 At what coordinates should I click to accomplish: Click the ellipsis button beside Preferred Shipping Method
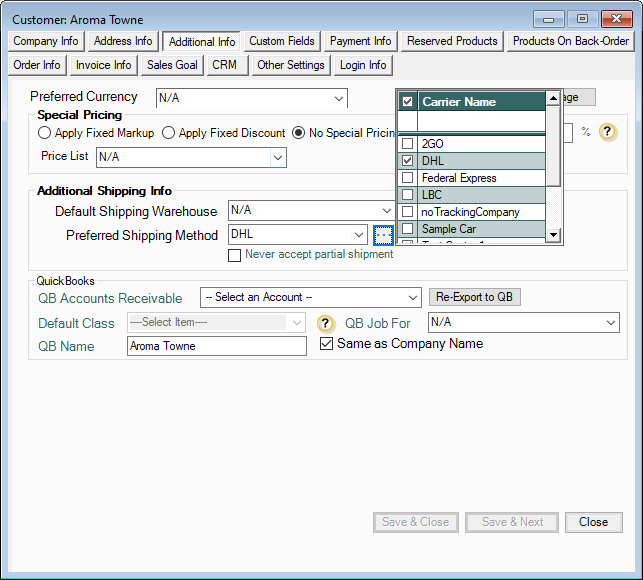[x=384, y=235]
